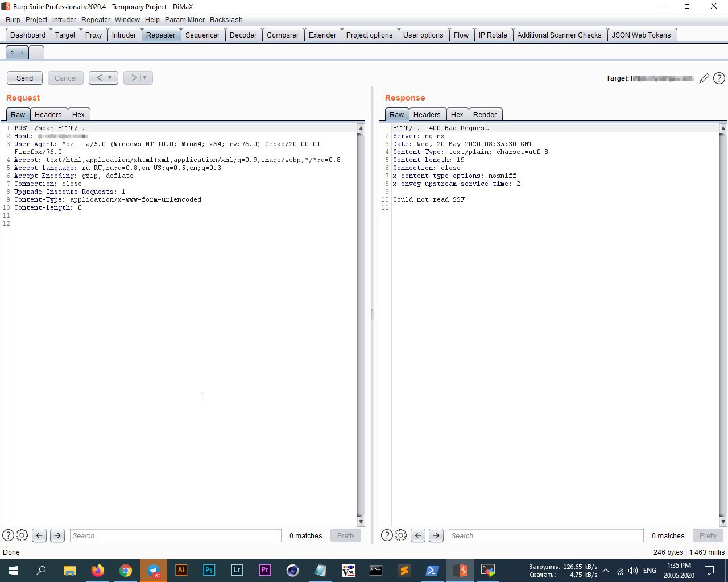Open Windows Start menu

coord(13,571)
